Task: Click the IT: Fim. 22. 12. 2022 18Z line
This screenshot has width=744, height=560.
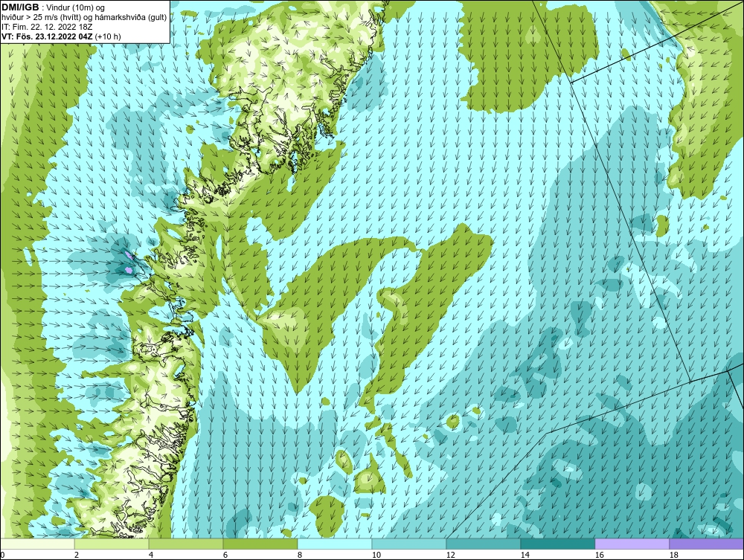Action: (47, 27)
